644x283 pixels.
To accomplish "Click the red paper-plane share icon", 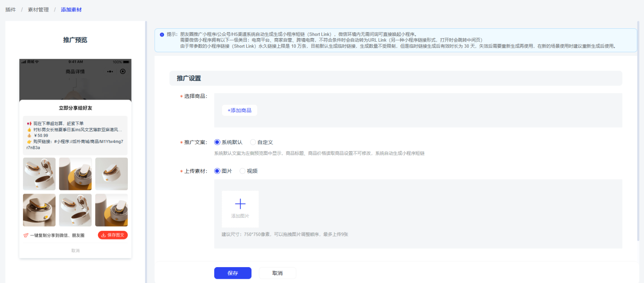I will click(26, 235).
